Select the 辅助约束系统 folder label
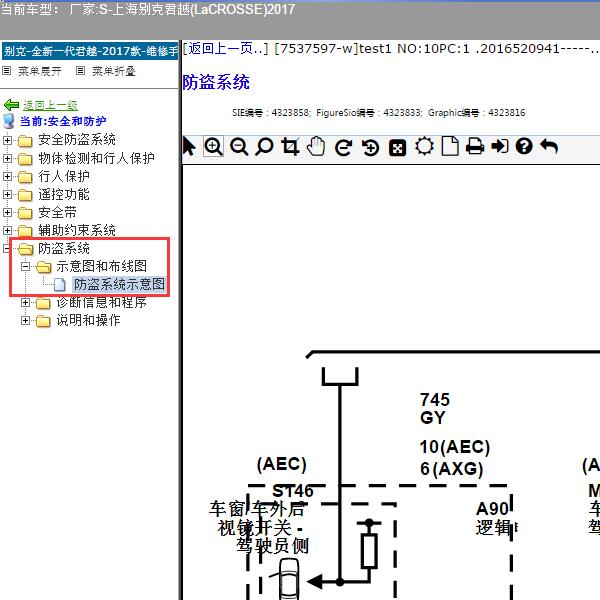 pos(77,230)
